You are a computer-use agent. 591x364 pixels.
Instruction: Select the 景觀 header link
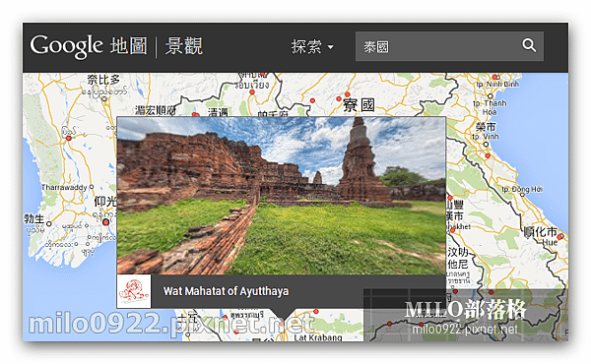pos(184,46)
